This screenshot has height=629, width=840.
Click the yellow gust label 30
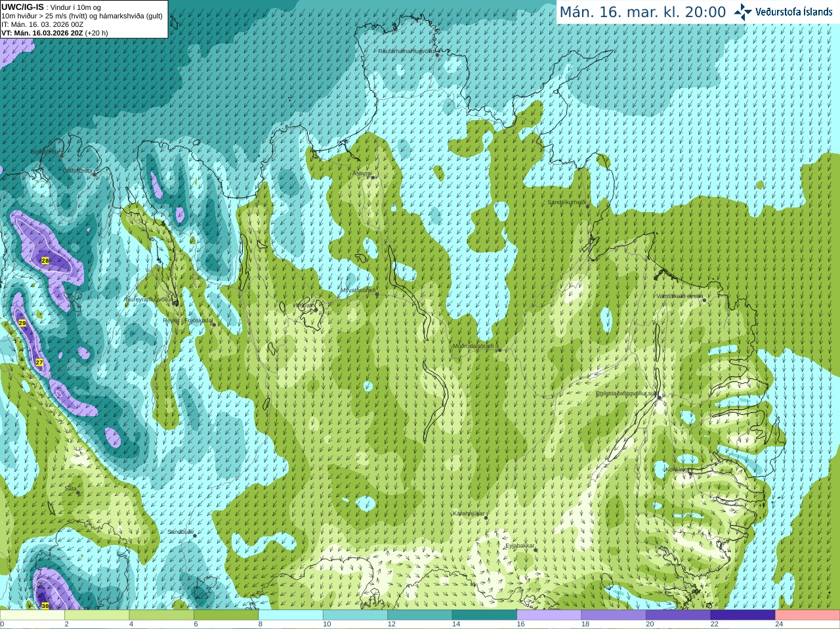[45, 605]
